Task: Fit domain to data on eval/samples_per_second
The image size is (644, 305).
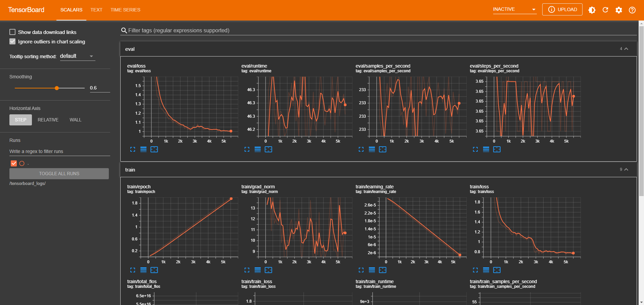Action: (x=383, y=149)
